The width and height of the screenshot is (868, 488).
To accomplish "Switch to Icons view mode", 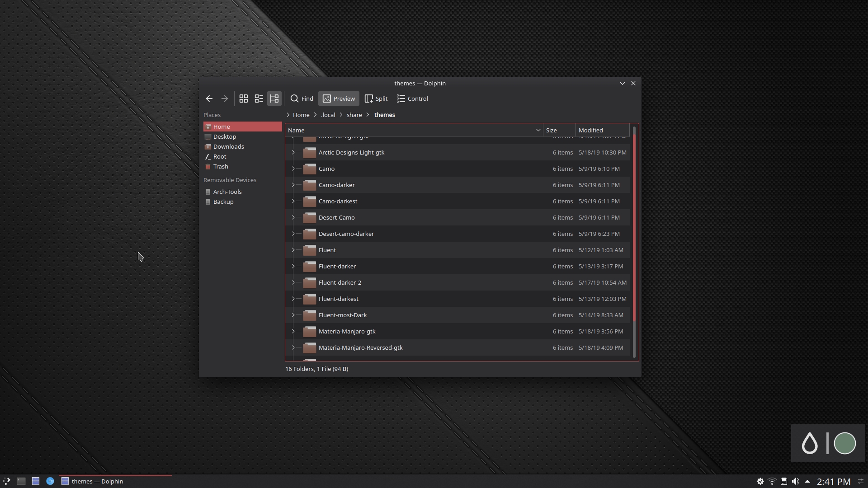I will point(243,99).
